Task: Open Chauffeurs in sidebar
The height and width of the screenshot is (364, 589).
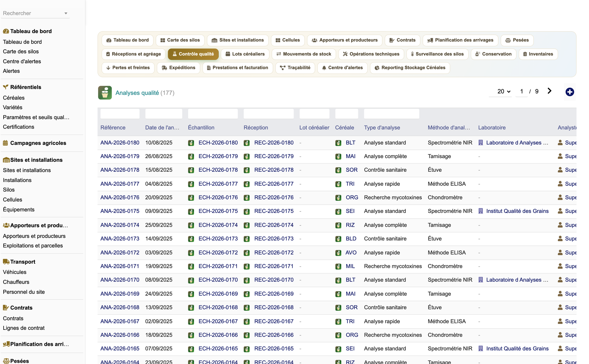Action: [16, 282]
